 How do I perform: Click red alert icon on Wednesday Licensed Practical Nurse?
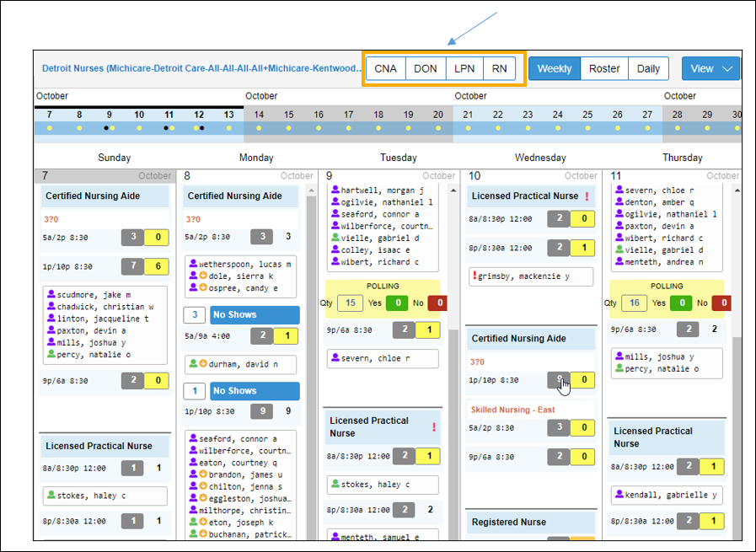pos(587,196)
